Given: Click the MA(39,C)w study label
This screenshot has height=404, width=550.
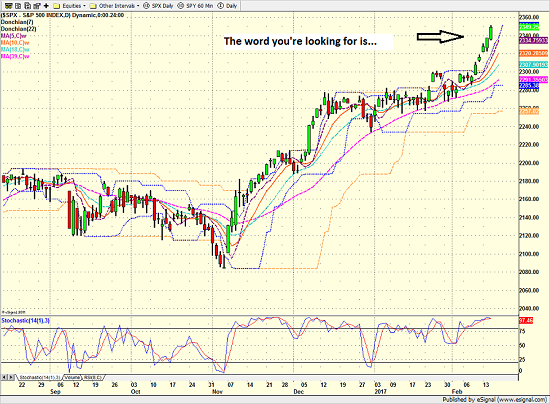Looking at the screenshot, I should tap(15, 56).
